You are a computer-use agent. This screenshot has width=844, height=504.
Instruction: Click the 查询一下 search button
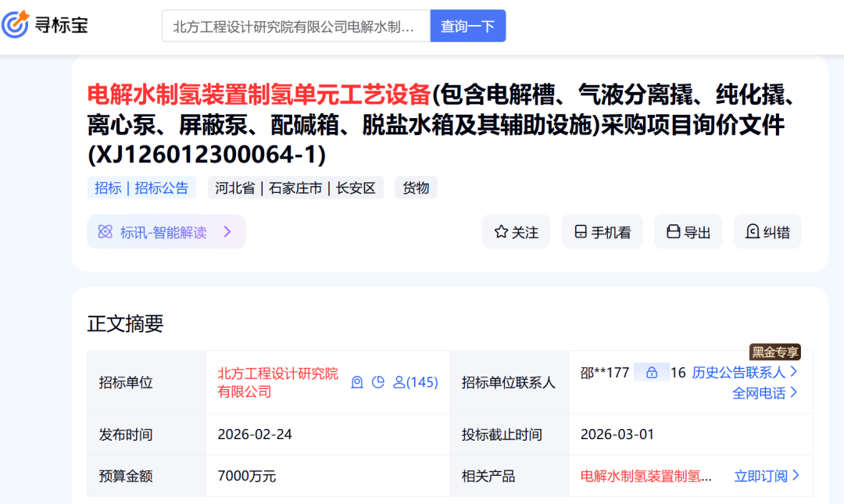pos(467,26)
